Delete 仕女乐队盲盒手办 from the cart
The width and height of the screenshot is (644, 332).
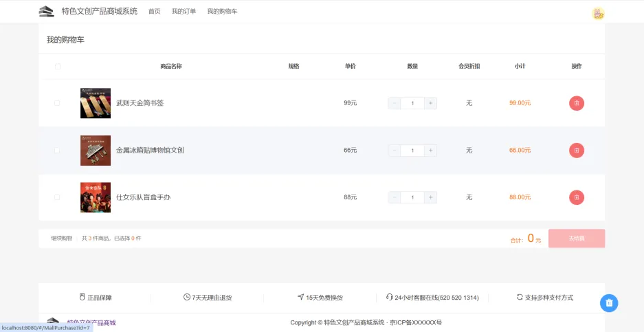point(576,197)
